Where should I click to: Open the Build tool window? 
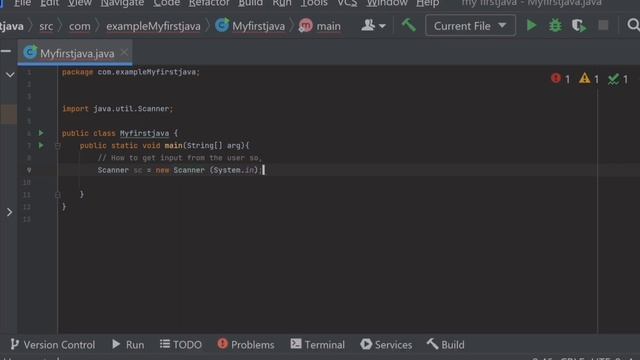446,344
